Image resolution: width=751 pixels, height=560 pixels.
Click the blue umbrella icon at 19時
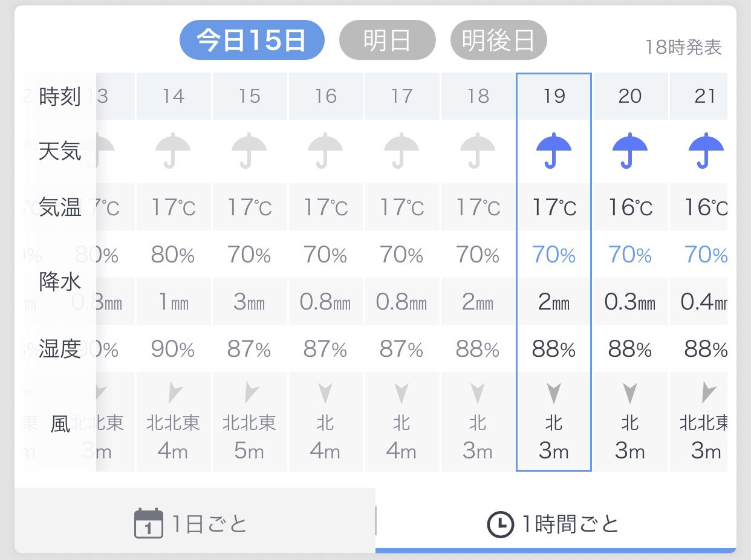(553, 151)
